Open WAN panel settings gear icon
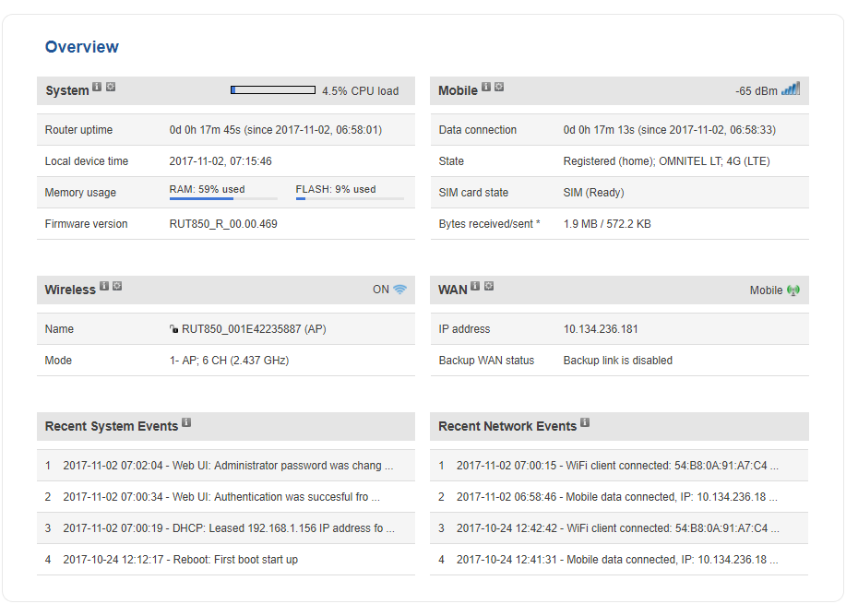Viewport: 858px width, 616px height. point(489,286)
